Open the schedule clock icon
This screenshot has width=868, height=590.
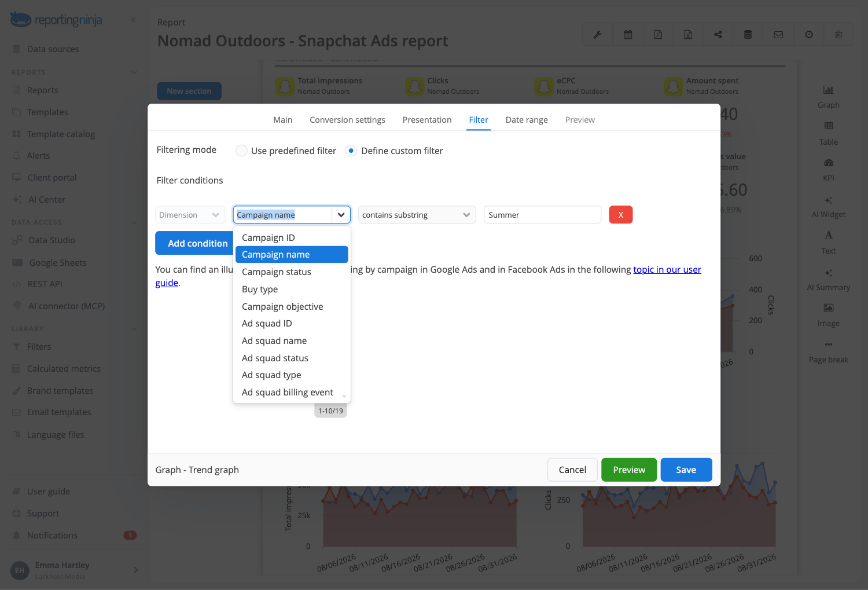click(809, 35)
